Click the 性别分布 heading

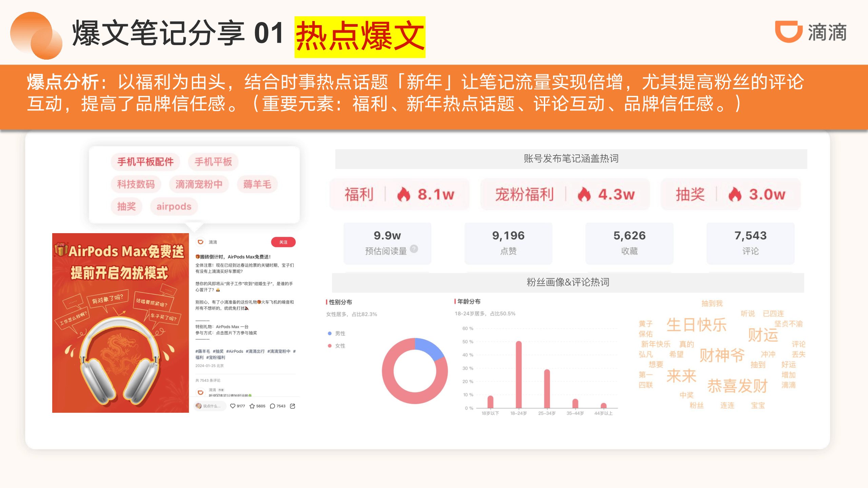point(340,302)
